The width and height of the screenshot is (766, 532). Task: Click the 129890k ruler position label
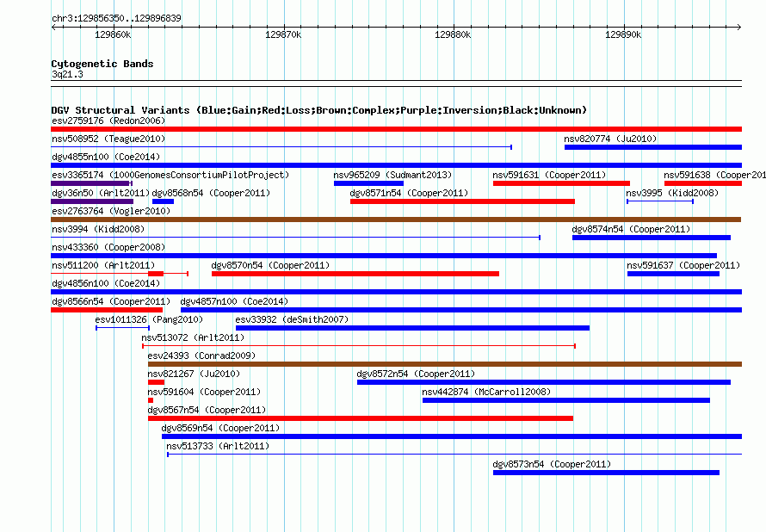623,34
